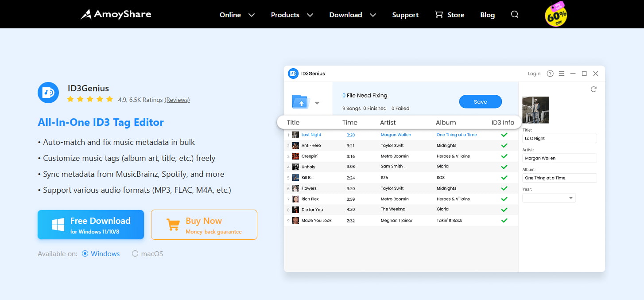This screenshot has height=300, width=644.
Task: Open the Year dropdown
Action: (x=549, y=198)
